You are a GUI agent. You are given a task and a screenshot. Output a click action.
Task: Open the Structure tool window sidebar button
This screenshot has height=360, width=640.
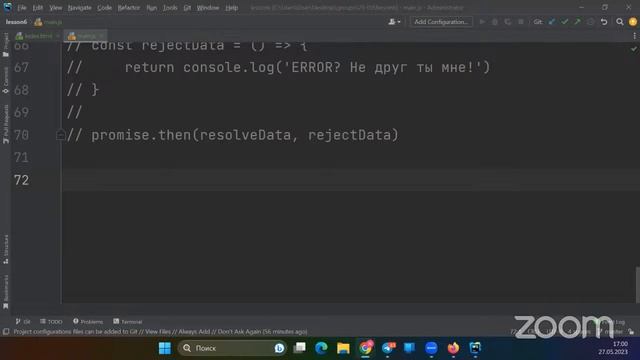point(6,249)
